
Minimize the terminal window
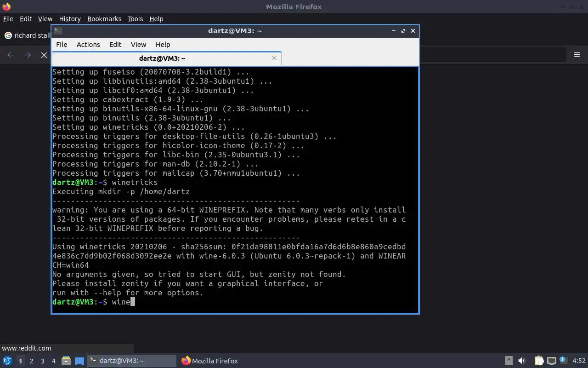coord(394,31)
